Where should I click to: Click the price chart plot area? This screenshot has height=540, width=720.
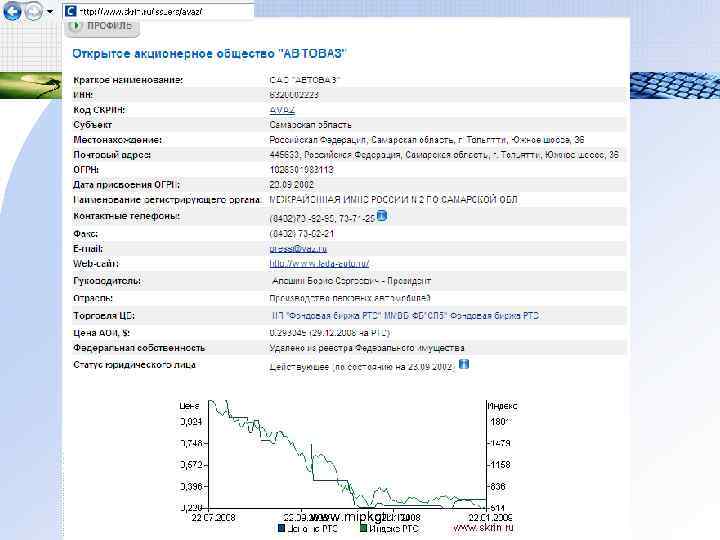(348, 454)
